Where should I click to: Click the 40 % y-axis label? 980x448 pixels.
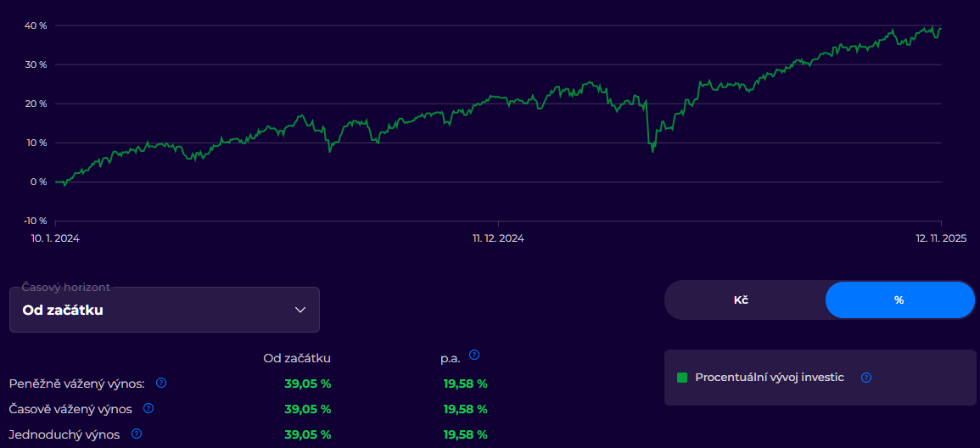pyautogui.click(x=36, y=25)
